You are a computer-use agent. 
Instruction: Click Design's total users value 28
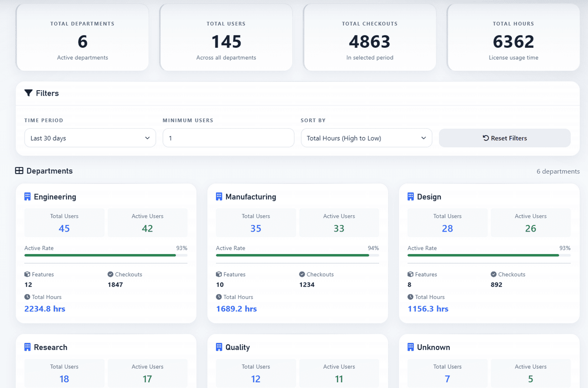pyautogui.click(x=448, y=228)
